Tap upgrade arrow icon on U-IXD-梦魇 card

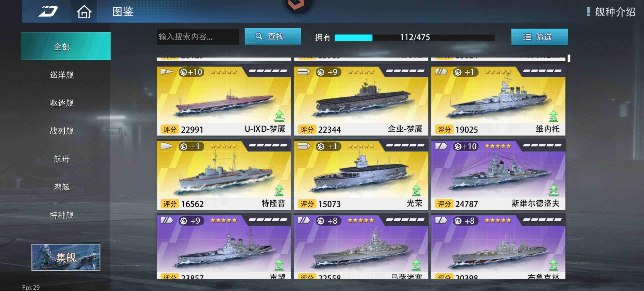(x=279, y=116)
